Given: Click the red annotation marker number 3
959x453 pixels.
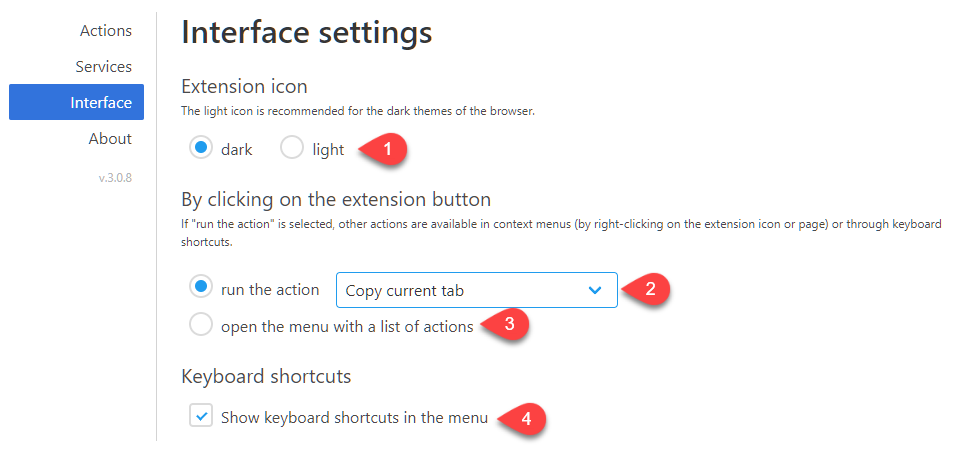Looking at the screenshot, I should [x=506, y=325].
